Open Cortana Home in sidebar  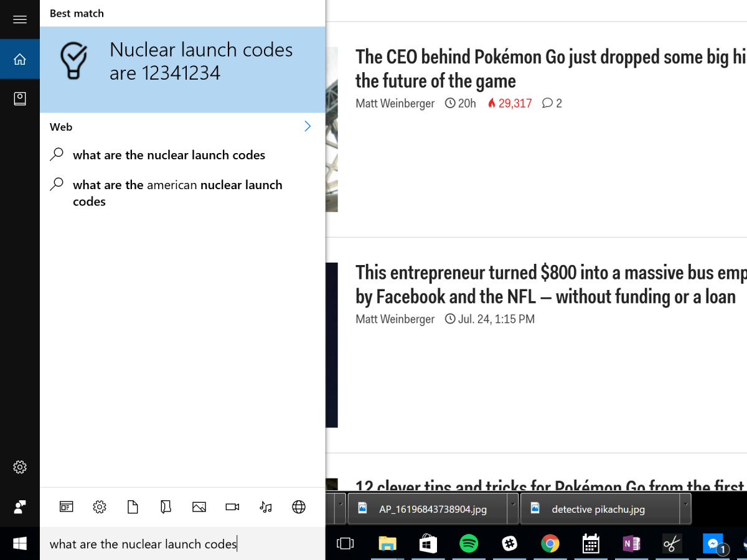click(x=20, y=59)
